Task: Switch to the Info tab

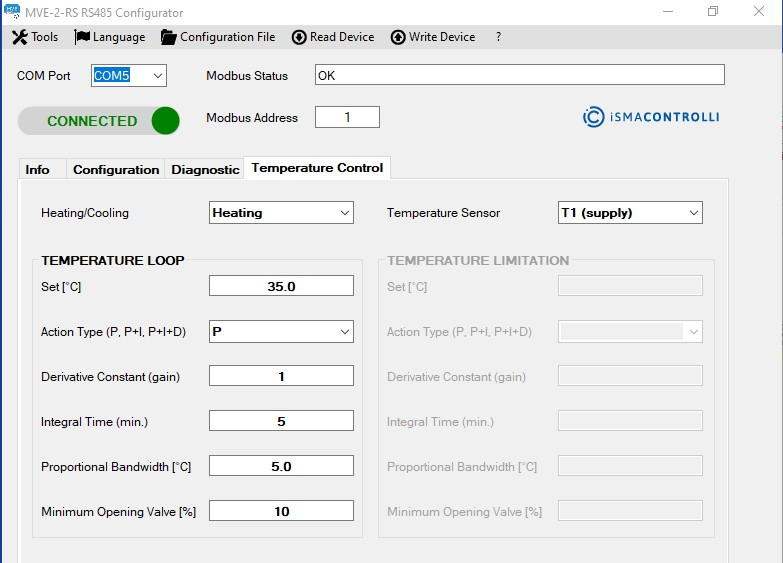Action: (x=38, y=169)
